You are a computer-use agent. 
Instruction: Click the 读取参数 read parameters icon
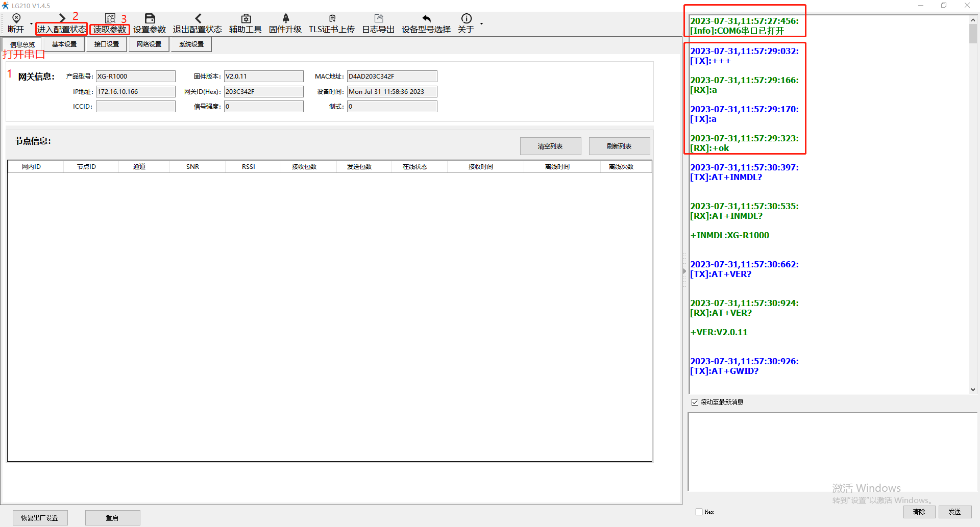point(110,19)
